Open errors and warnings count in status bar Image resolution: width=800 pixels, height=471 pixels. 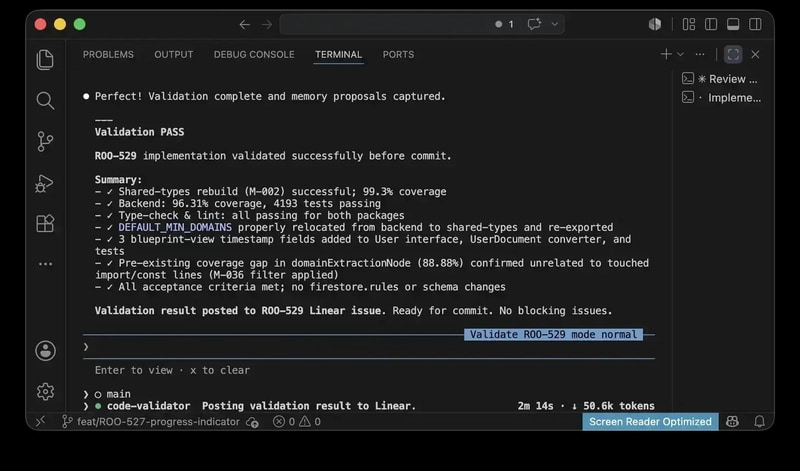(x=297, y=422)
